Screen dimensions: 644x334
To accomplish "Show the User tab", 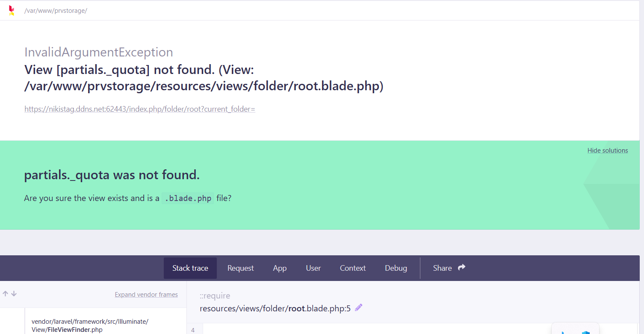I will (x=313, y=268).
